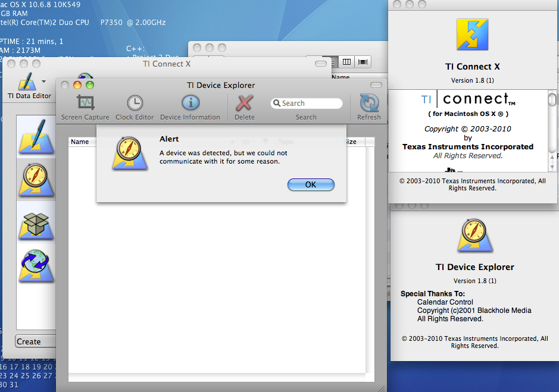Viewport: 559px width, 392px height.
Task: Click the 'Texas Instruments Incorporated' credits text
Action: (x=468, y=146)
